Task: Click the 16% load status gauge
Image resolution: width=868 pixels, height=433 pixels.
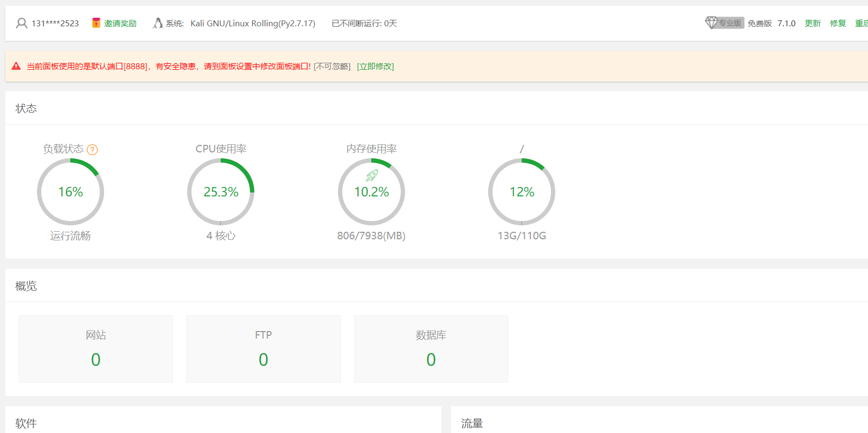Action: 70,192
